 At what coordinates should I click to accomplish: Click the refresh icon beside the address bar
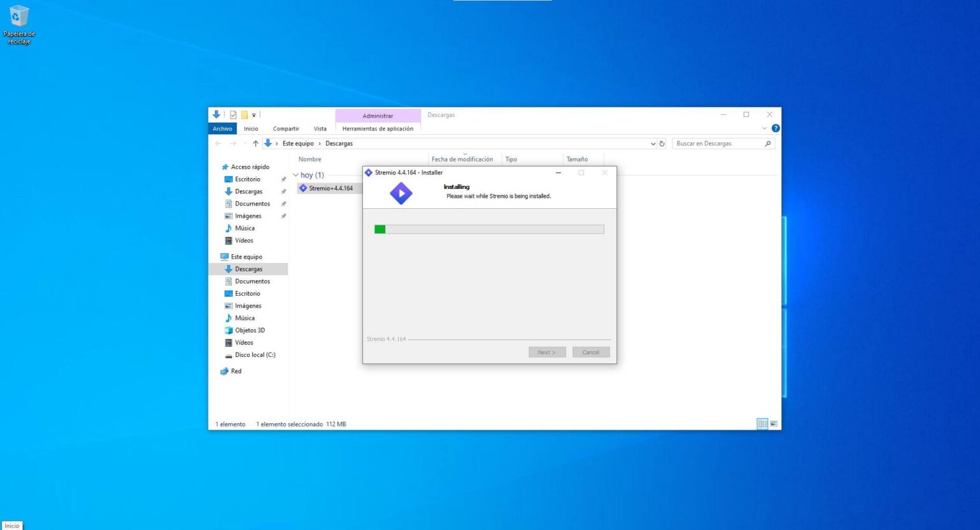click(662, 143)
